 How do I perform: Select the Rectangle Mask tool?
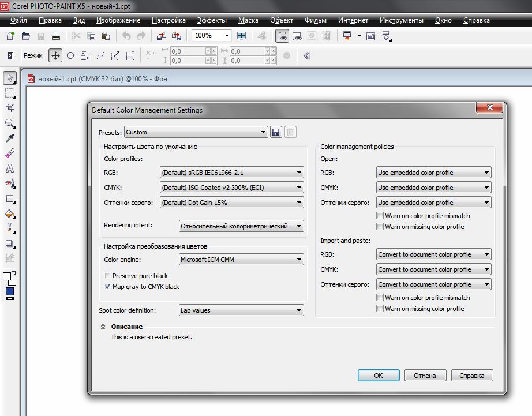coord(10,93)
